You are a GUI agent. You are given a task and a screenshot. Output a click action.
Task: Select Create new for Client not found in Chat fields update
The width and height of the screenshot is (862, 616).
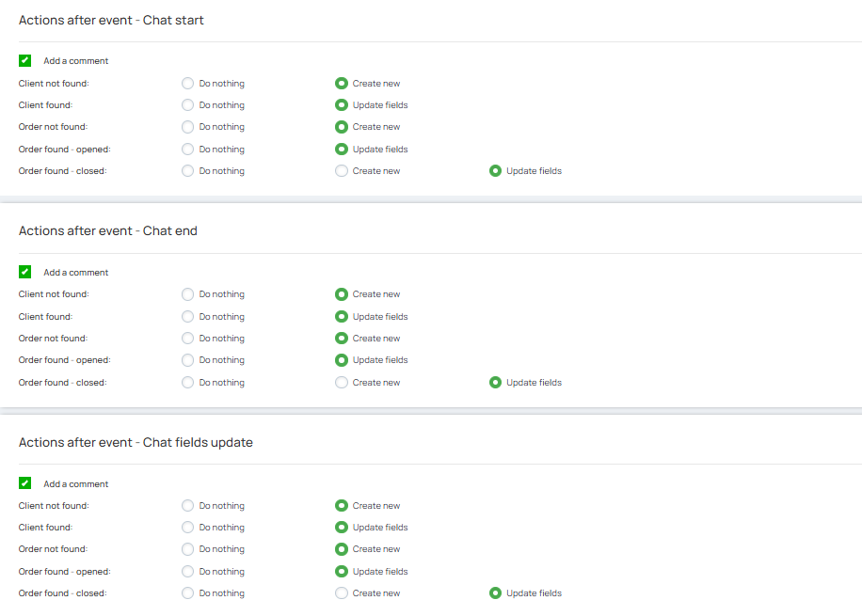coord(342,506)
